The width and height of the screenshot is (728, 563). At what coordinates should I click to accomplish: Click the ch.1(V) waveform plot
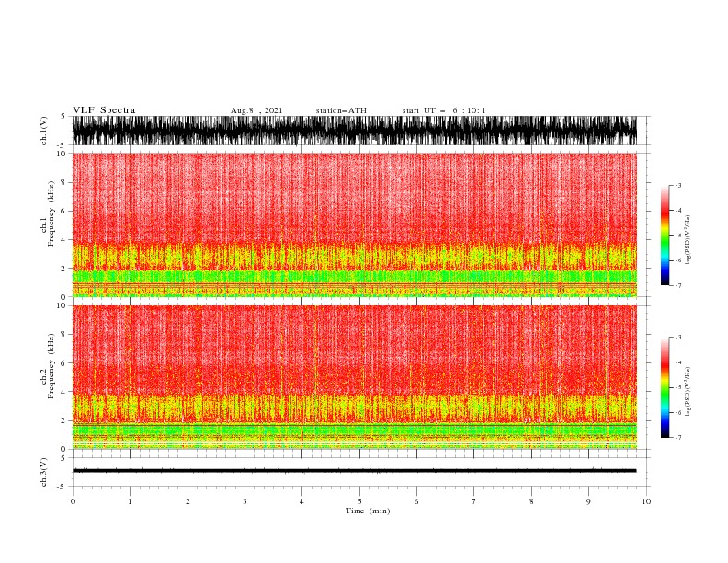pyautogui.click(x=354, y=131)
